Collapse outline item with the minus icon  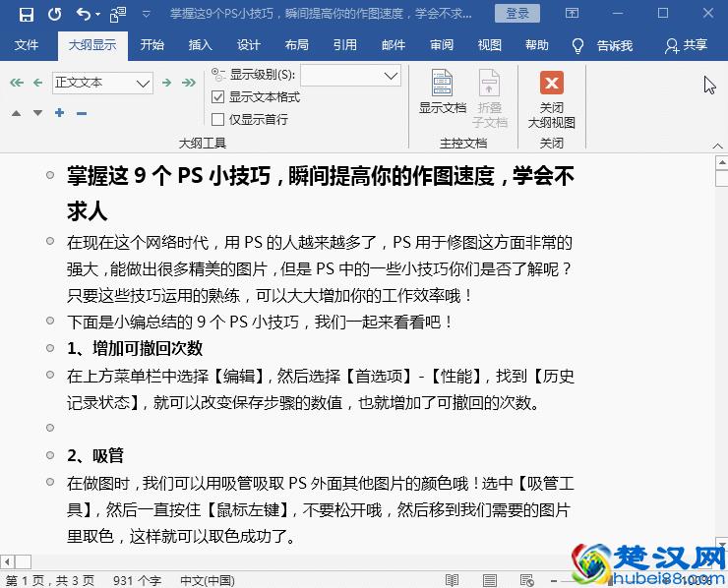point(82,113)
